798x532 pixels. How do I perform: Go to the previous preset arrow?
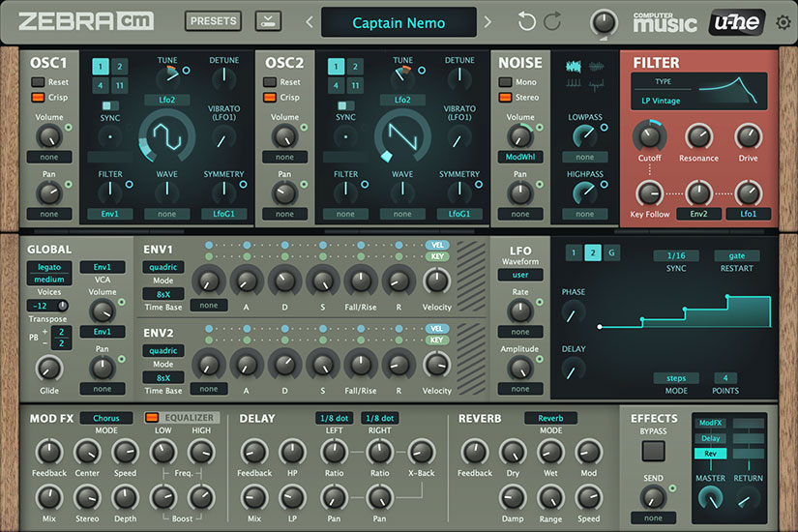click(310, 22)
